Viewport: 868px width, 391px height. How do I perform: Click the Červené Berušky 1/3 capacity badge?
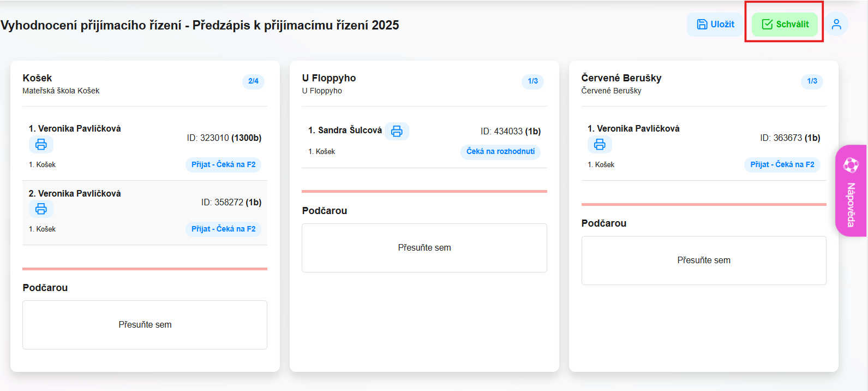[812, 81]
